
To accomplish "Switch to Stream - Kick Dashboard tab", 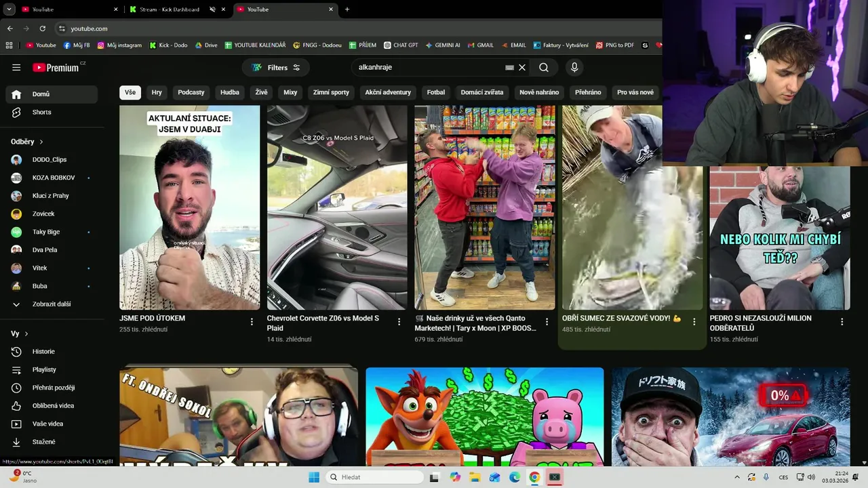I will (170, 9).
